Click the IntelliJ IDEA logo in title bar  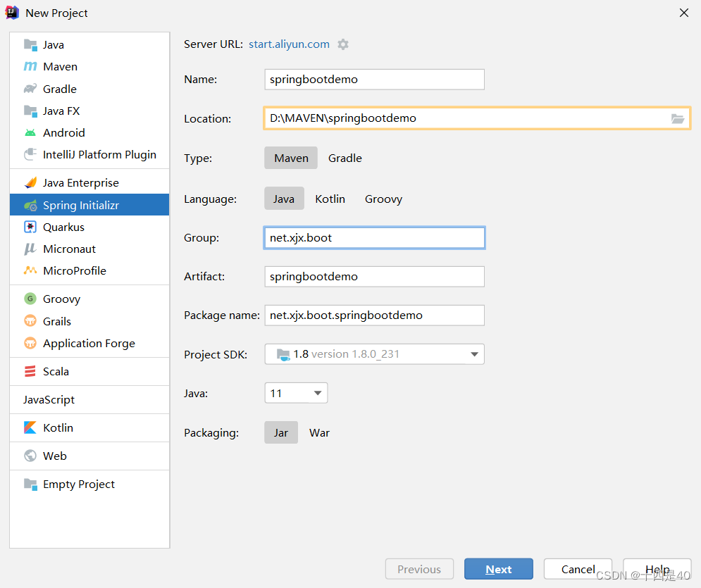pos(12,13)
